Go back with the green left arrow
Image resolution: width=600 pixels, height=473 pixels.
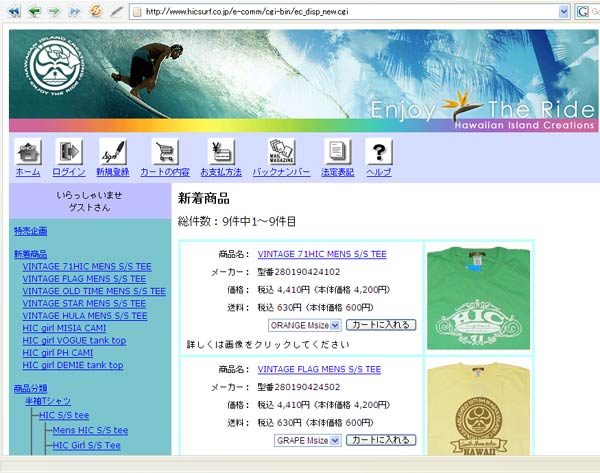(34, 11)
